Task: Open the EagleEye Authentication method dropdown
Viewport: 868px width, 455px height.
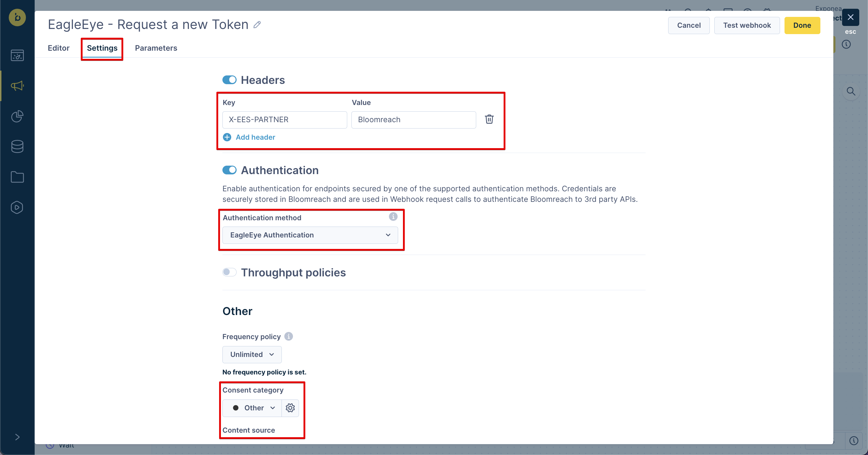Action: (310, 235)
